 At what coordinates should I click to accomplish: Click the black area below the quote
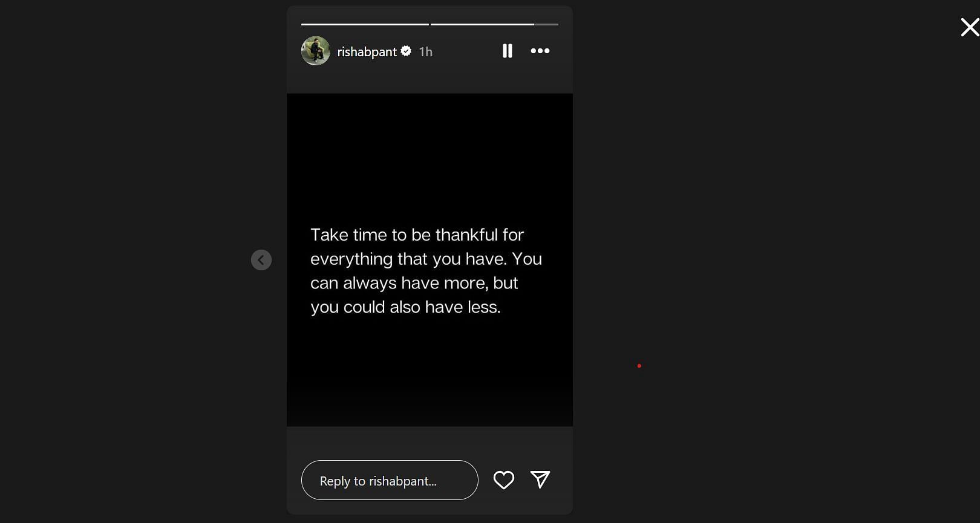click(430, 372)
